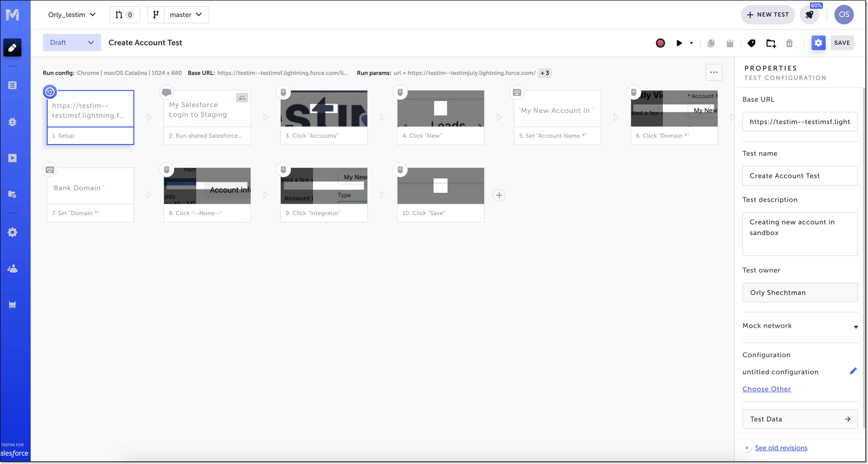The width and height of the screenshot is (868, 464).
Task: Click the keyboard icon on step 5
Action: click(517, 92)
